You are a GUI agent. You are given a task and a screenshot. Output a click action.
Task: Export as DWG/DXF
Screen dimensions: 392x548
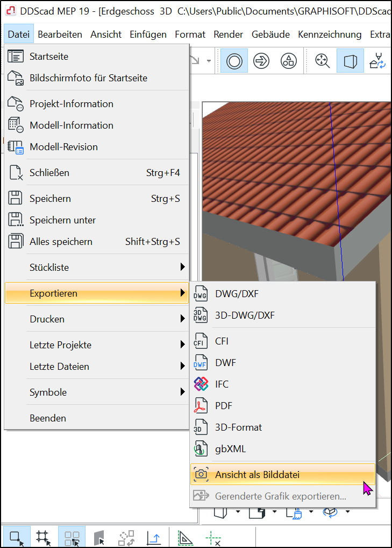pyautogui.click(x=283, y=294)
